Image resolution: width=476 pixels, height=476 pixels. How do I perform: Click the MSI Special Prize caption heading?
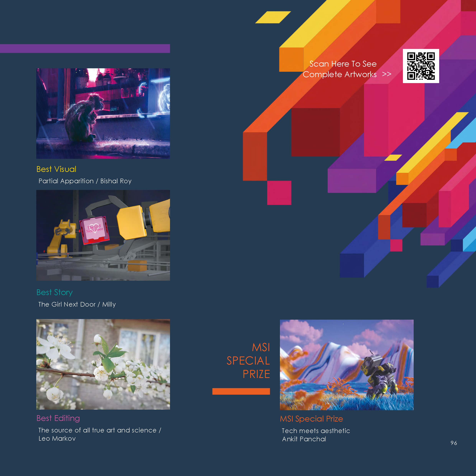click(x=311, y=419)
